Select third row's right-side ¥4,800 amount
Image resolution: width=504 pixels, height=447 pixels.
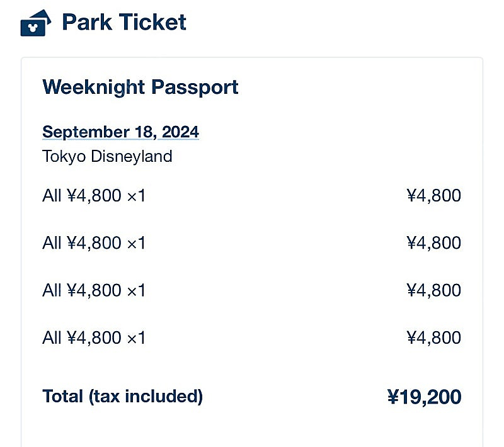tap(433, 290)
